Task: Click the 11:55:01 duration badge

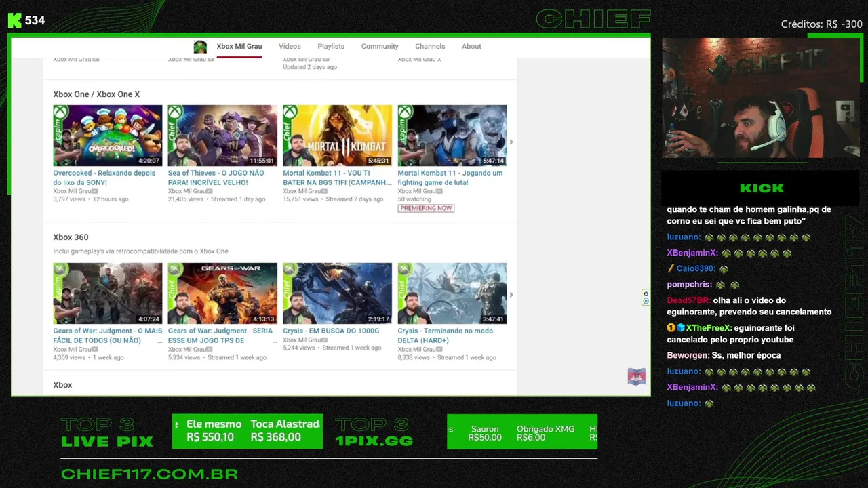Action: pyautogui.click(x=262, y=161)
